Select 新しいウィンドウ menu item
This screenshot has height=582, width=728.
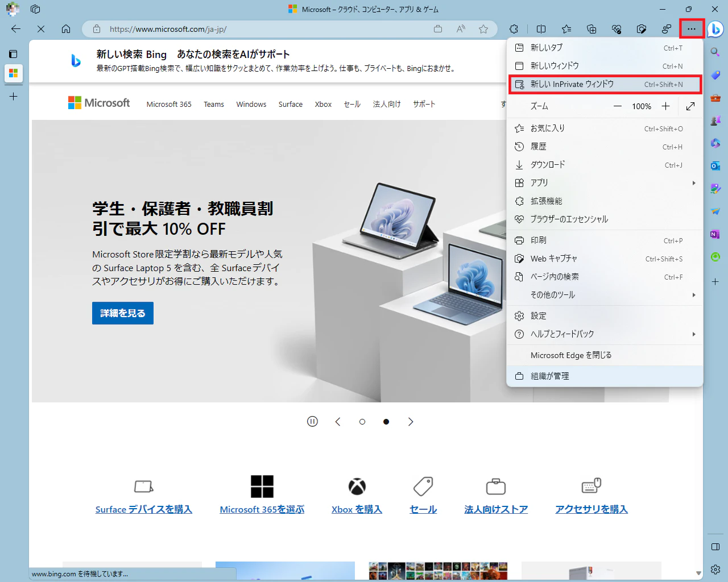tap(605, 66)
